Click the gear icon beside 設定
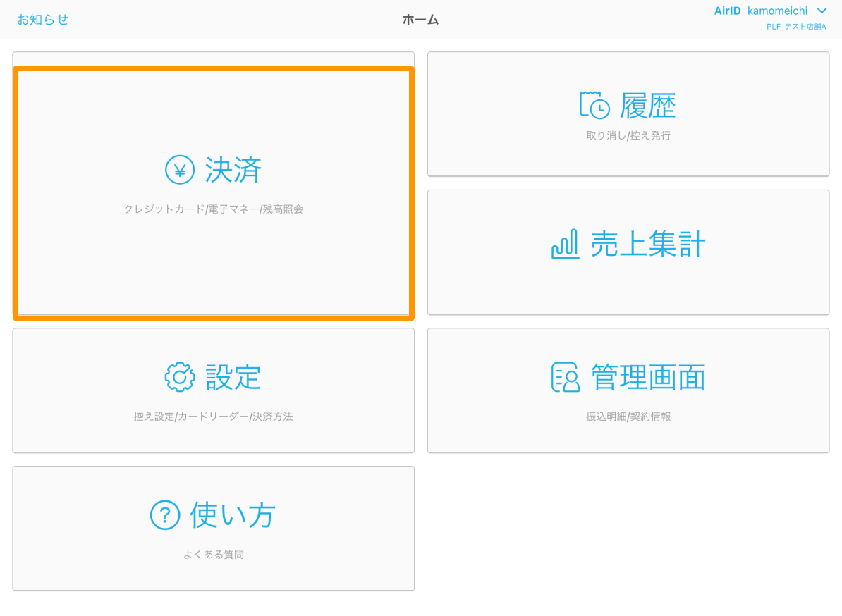Image resolution: width=842 pixels, height=616 pixels. click(x=179, y=376)
